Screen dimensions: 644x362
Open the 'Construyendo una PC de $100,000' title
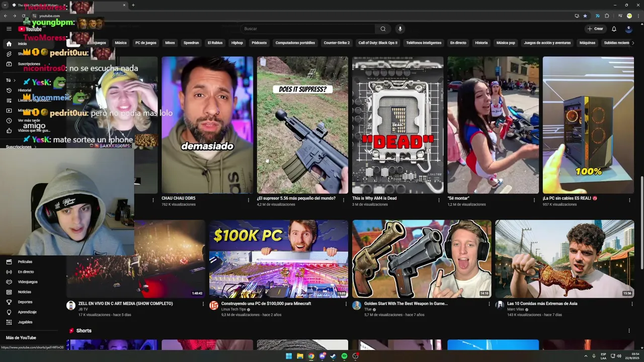click(x=266, y=304)
